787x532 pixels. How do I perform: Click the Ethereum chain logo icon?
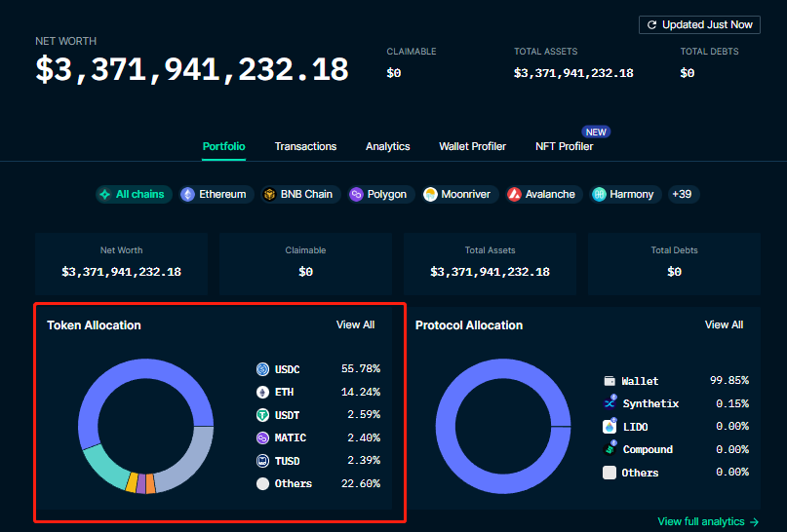pyautogui.click(x=187, y=195)
